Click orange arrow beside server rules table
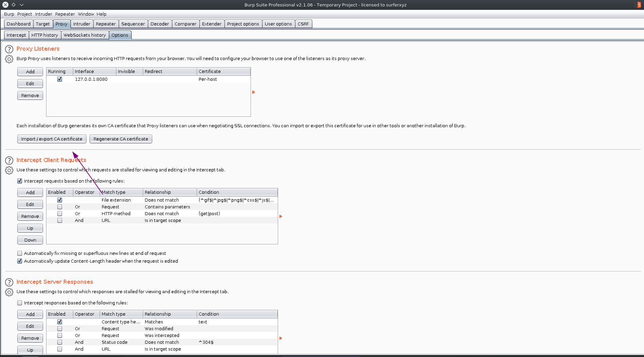644x357 pixels. (281, 338)
